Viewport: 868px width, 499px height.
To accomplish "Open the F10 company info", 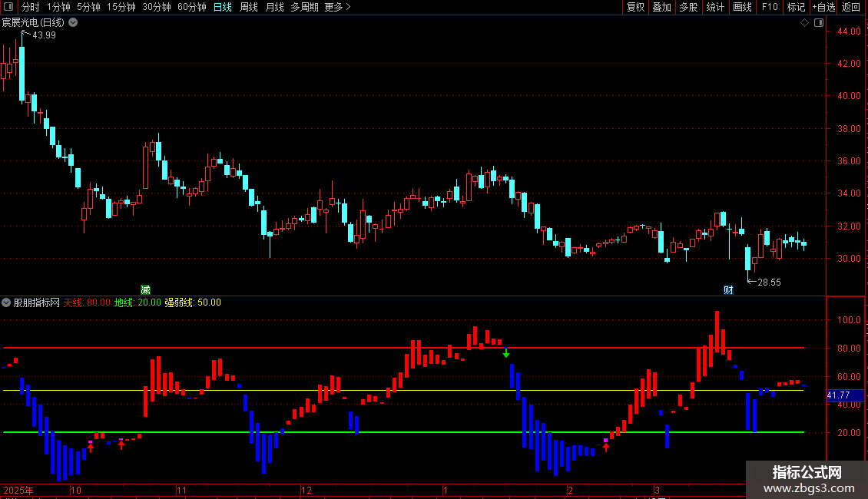I will (x=770, y=7).
